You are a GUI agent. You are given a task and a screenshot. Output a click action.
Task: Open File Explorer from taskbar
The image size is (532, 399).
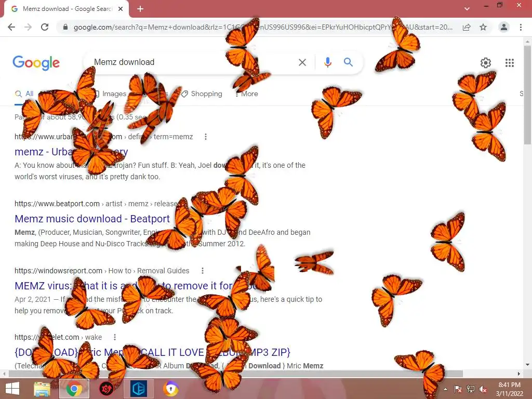[x=42, y=389]
